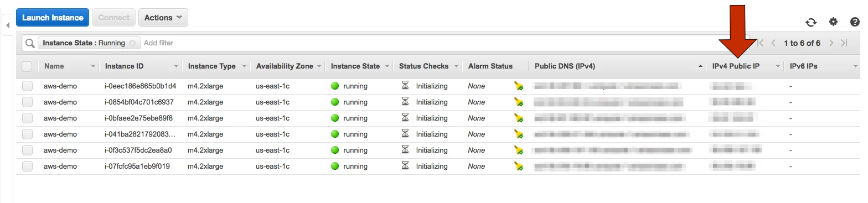Go to next page of results
Image resolution: width=868 pixels, height=203 pixels.
coord(831,43)
